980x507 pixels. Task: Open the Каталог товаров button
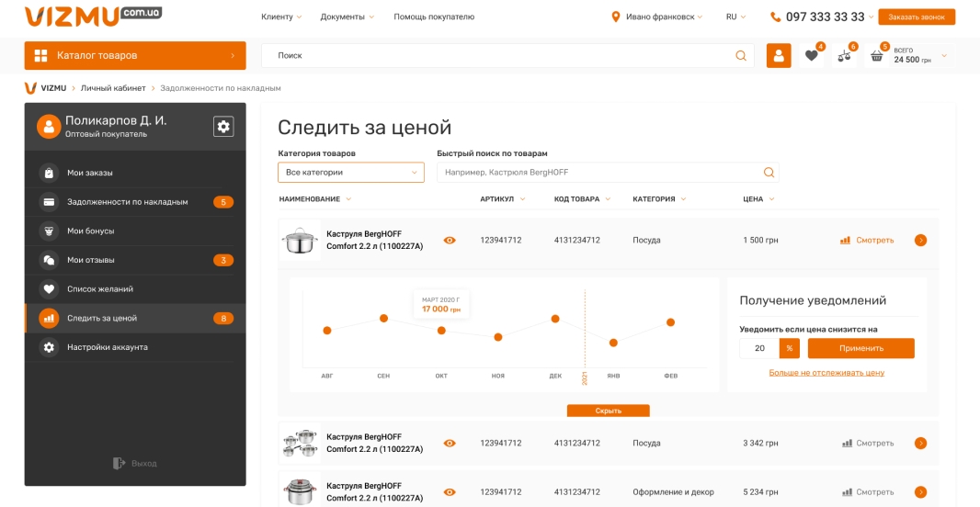click(135, 56)
